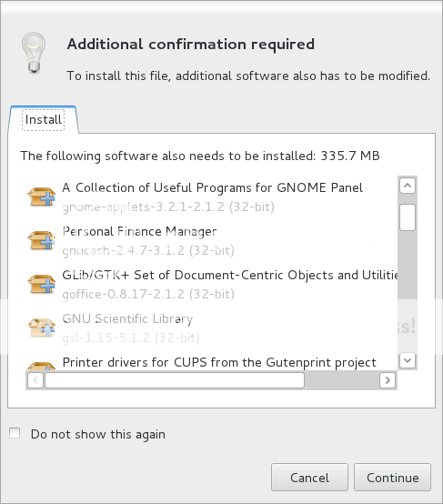Click the lightbulb information icon
This screenshot has width=443, height=504.
[x=34, y=53]
